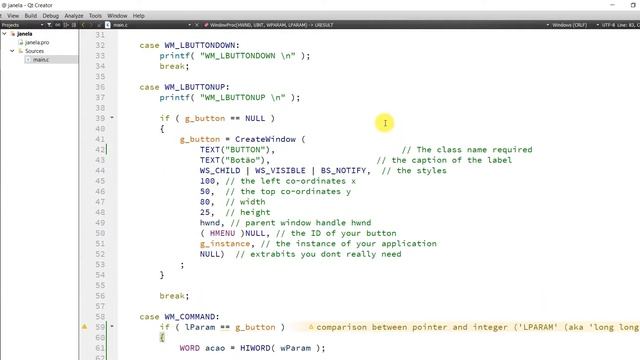This screenshot has height=360, width=640.
Task: Click 'g_instance' on line 51
Action: pos(225,244)
